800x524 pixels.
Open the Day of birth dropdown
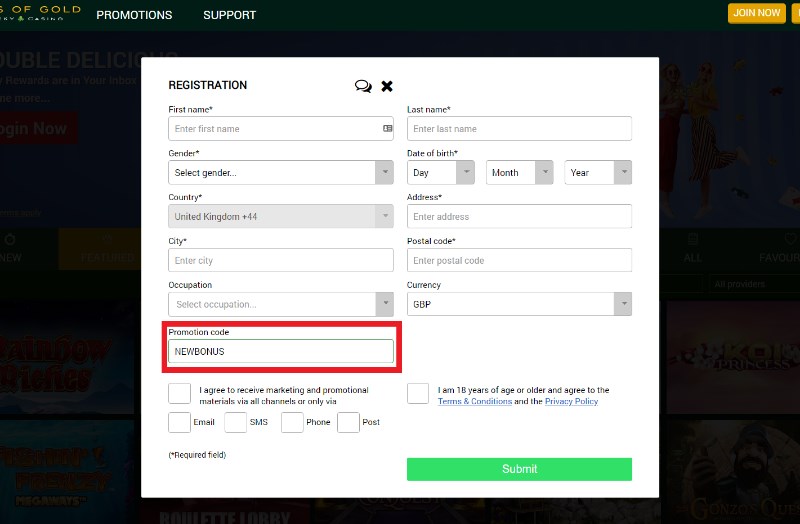[441, 172]
